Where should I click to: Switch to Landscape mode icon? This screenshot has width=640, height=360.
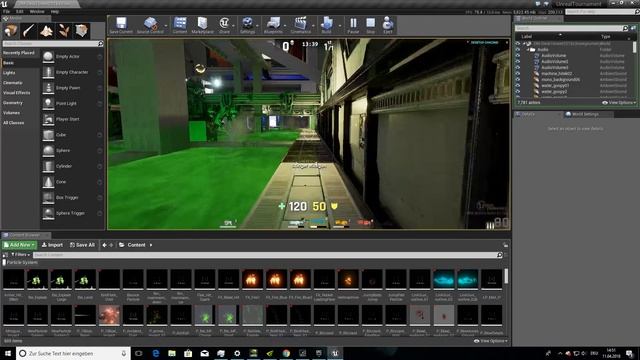click(x=46, y=31)
